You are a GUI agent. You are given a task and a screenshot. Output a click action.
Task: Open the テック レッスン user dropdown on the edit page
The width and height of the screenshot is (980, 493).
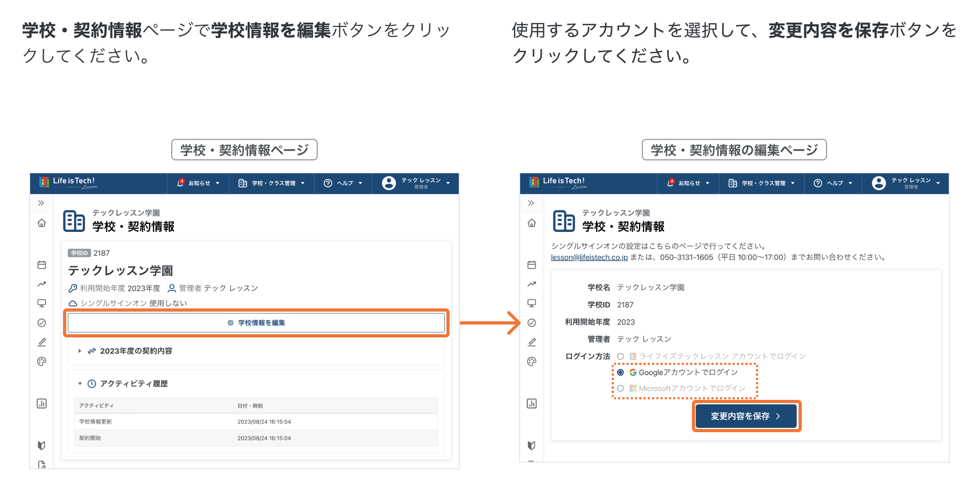[906, 184]
